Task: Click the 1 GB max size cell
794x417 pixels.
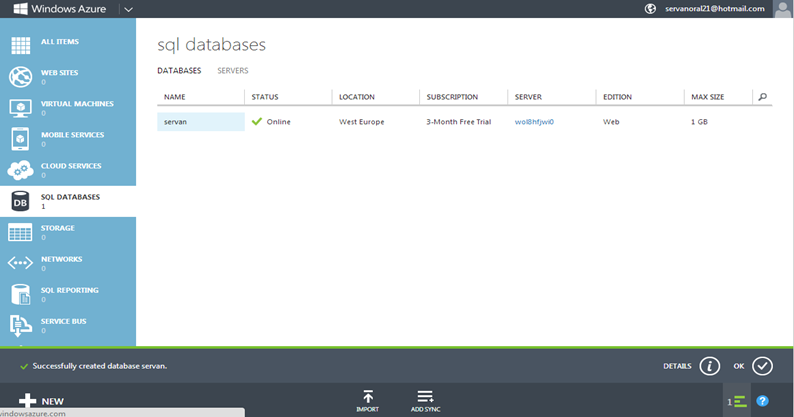Action: click(x=699, y=122)
